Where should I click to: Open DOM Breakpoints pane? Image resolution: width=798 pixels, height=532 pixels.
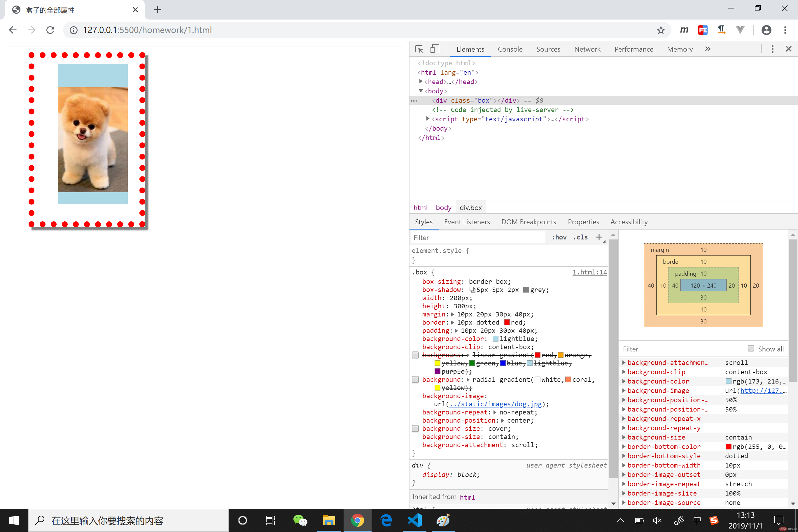tap(528, 222)
